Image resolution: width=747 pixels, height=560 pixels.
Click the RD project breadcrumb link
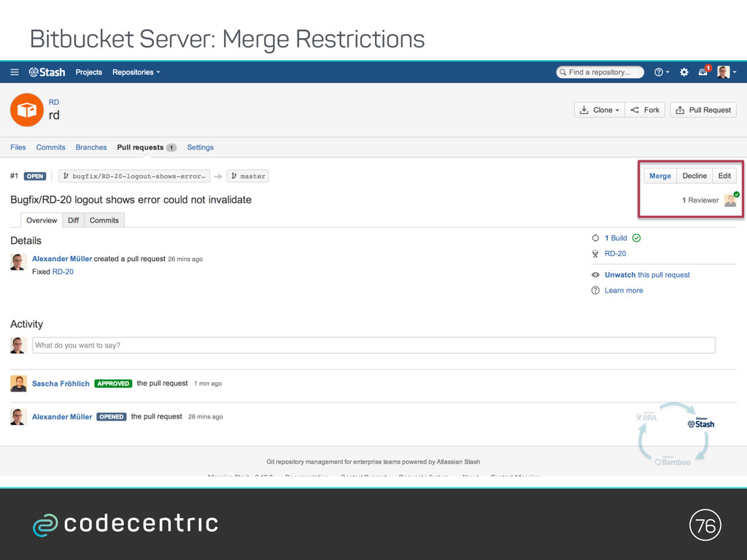pos(54,102)
